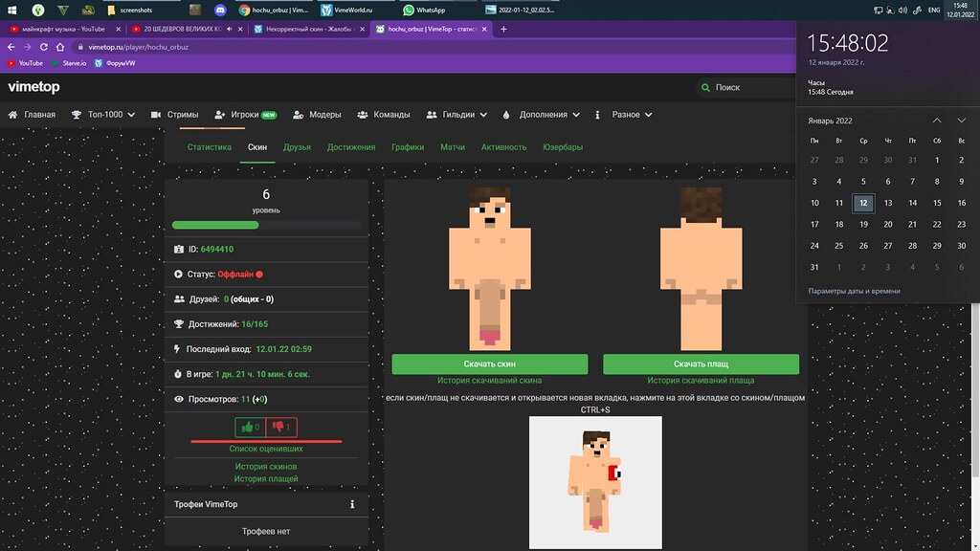Click the search magnifier icon
Viewport: 980px width, 551px height.
[706, 88]
